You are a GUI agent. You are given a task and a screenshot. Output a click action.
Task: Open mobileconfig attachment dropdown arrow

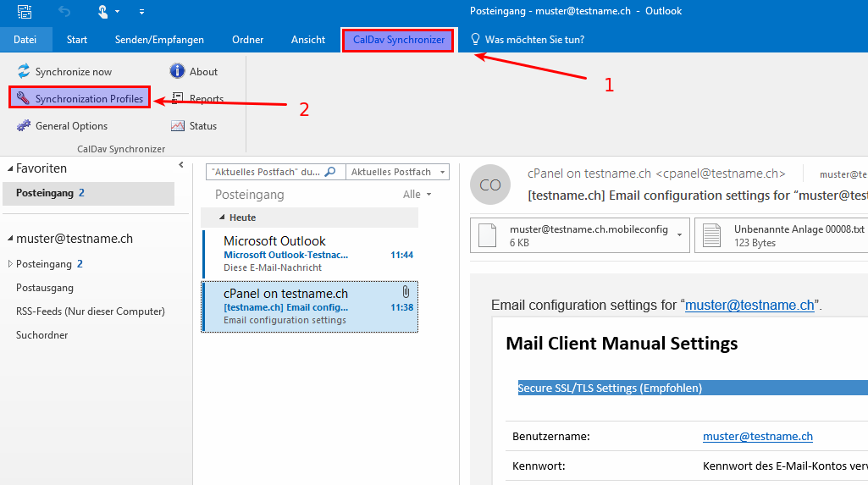pos(679,235)
